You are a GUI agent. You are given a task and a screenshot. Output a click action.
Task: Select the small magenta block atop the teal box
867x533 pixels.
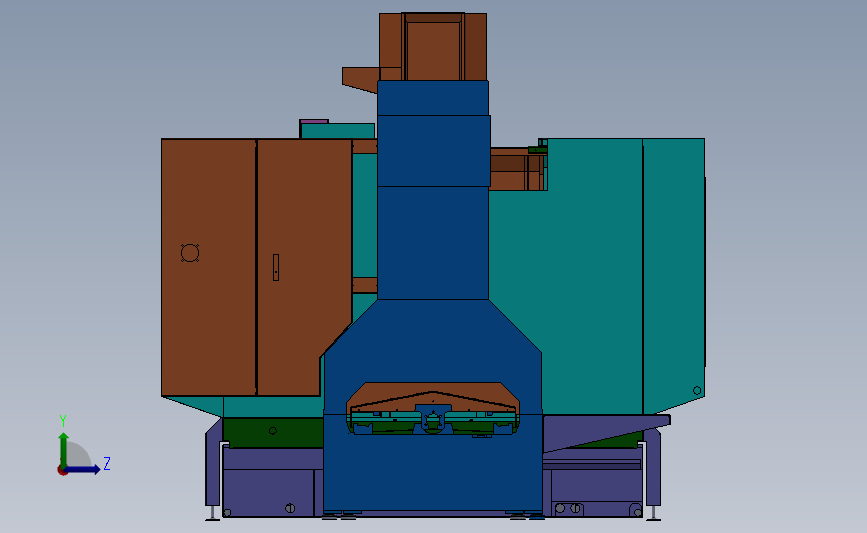point(314,121)
